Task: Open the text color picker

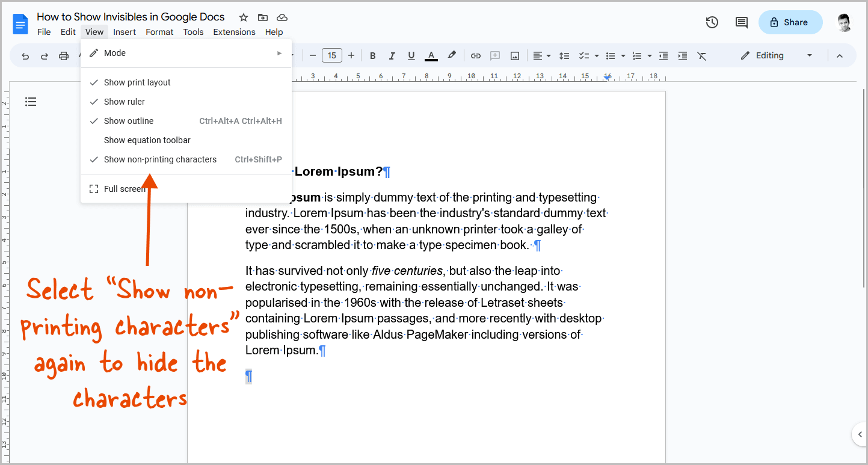Action: coord(431,55)
